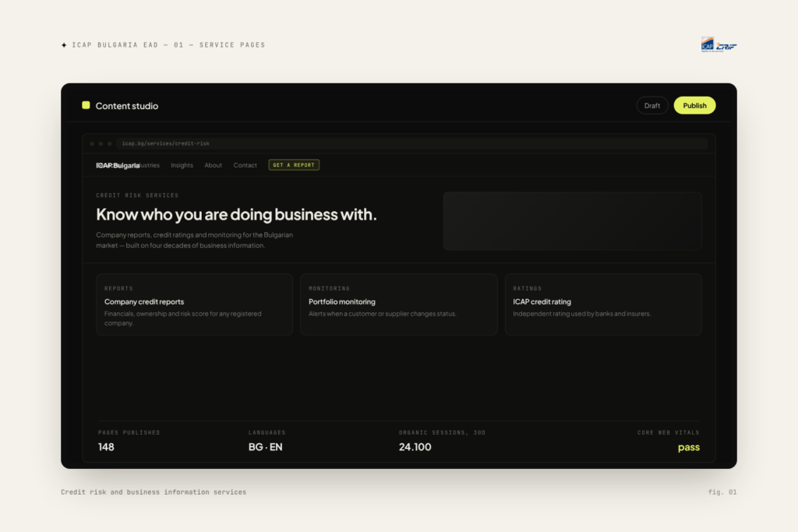Click the ICAP CRIF logo in header
Viewport: 798px width, 532px height.
pos(719,44)
